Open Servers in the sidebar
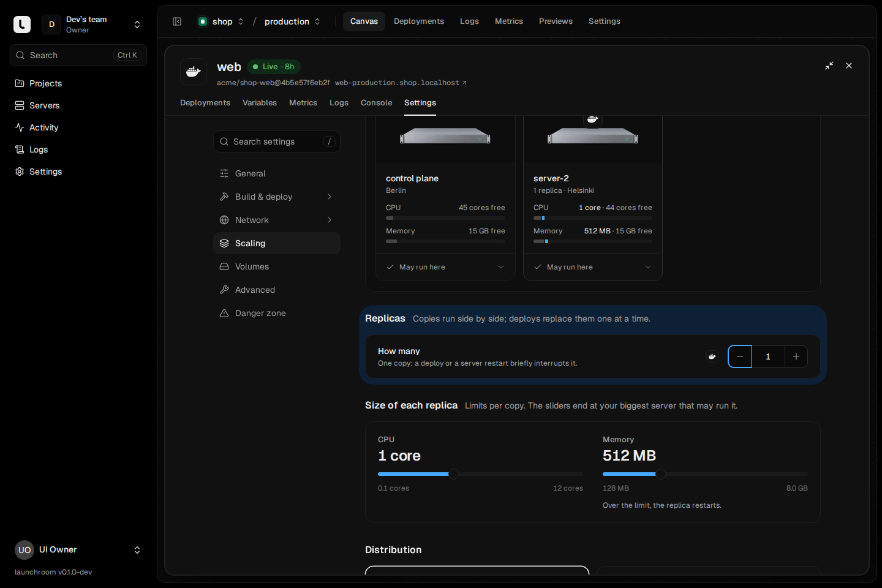 click(78, 105)
